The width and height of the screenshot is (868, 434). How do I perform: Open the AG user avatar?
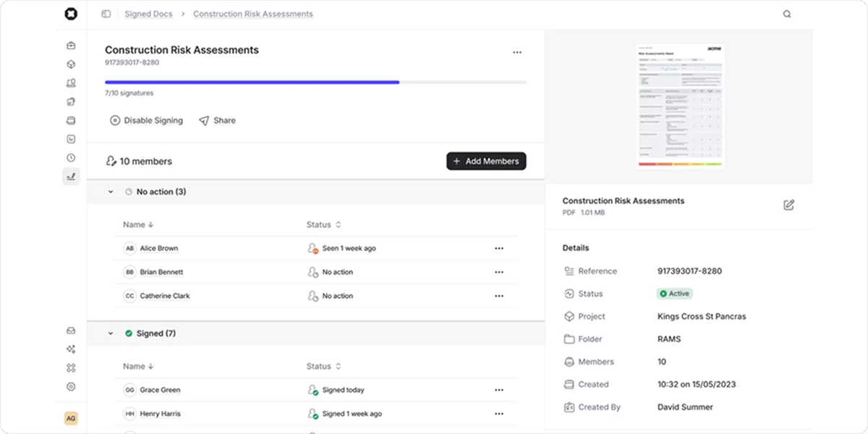[71, 418]
